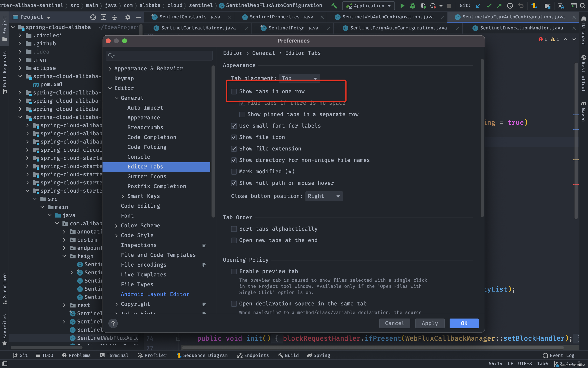The width and height of the screenshot is (588, 368).
Task: Click Apply button in Preferences
Action: click(x=430, y=323)
